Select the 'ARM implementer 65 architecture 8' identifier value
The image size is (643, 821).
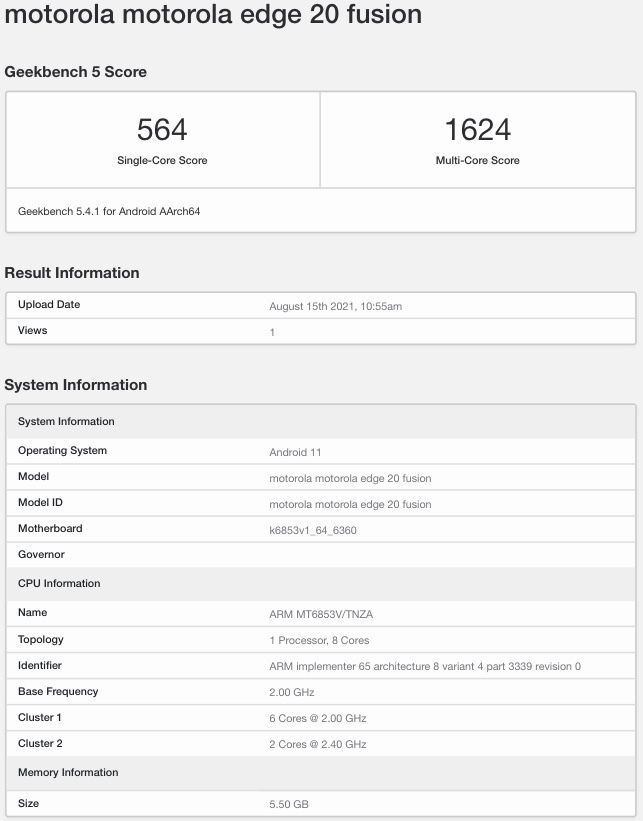point(425,667)
